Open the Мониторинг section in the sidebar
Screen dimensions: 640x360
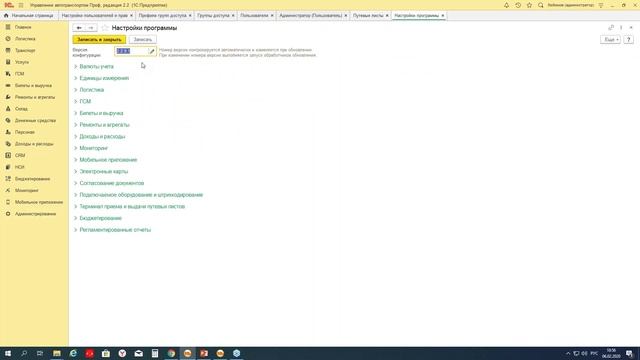27,191
